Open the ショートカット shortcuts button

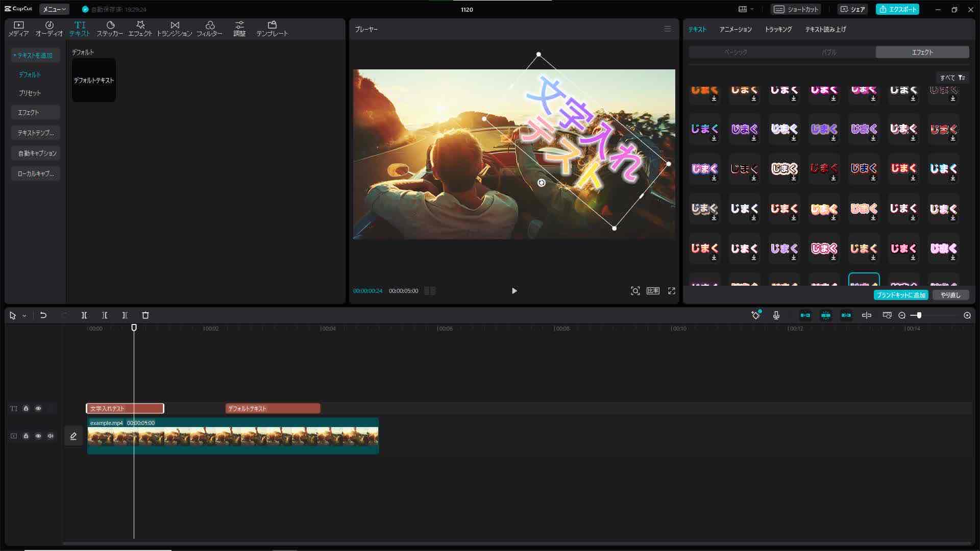point(796,9)
